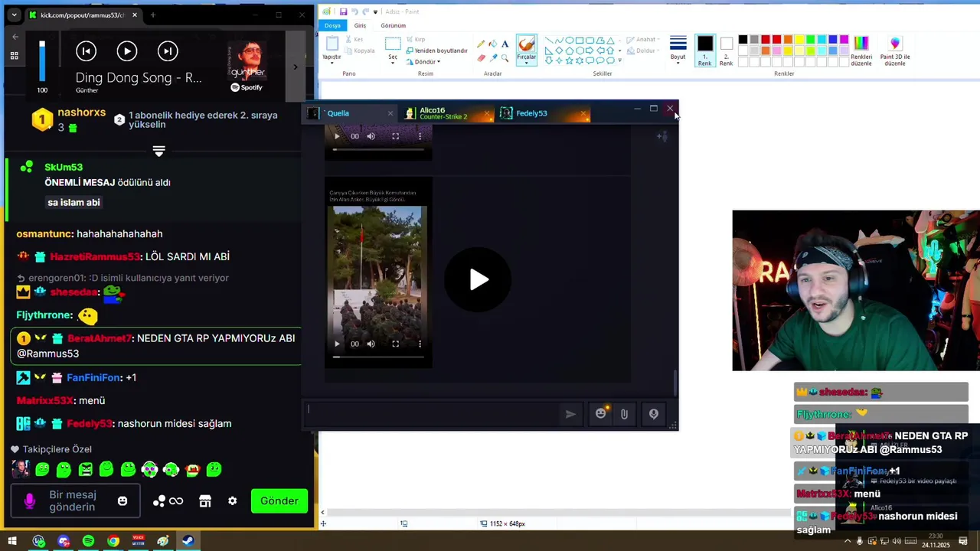Mute the soldier video in Steam chat

click(371, 344)
